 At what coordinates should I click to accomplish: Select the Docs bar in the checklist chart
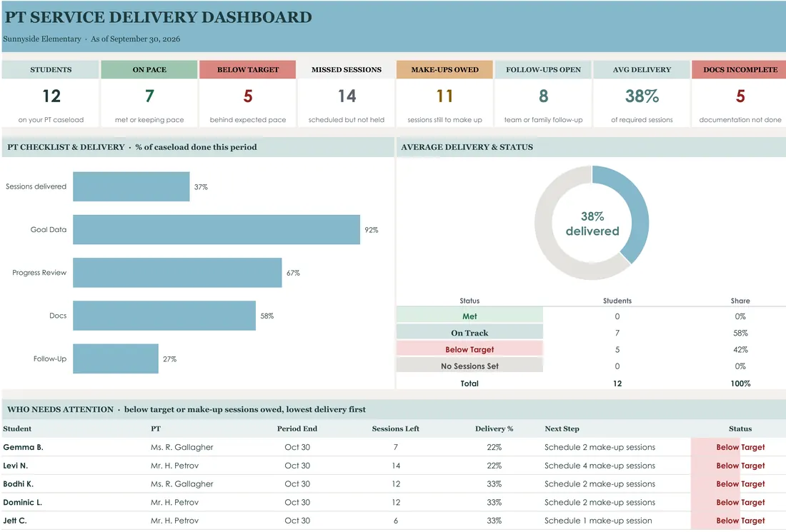coord(164,316)
